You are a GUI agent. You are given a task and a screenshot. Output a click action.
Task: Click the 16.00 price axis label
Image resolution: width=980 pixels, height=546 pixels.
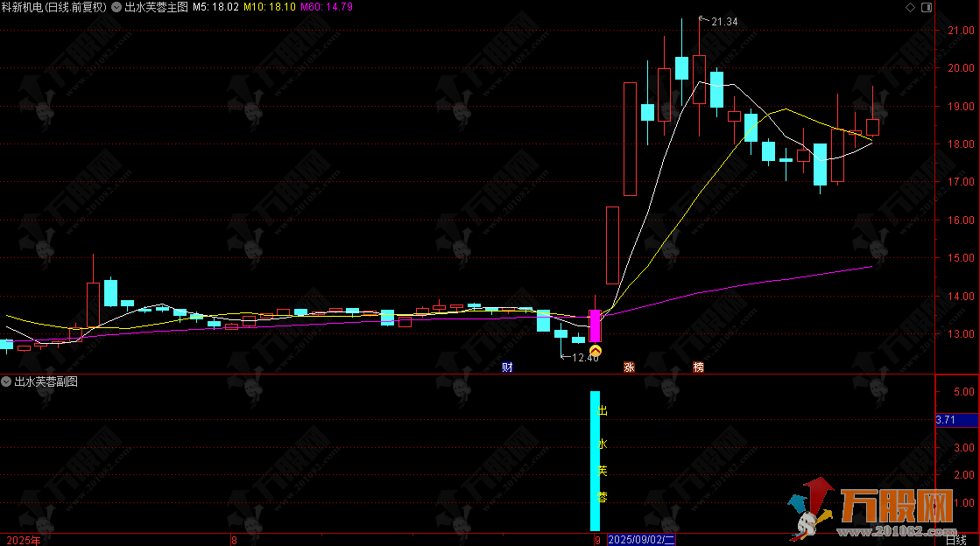coord(962,220)
